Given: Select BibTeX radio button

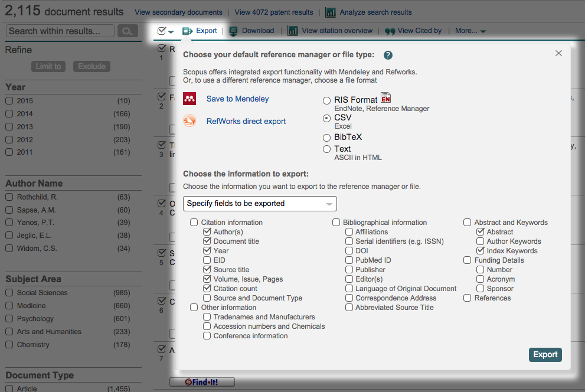Looking at the screenshot, I should click(326, 138).
